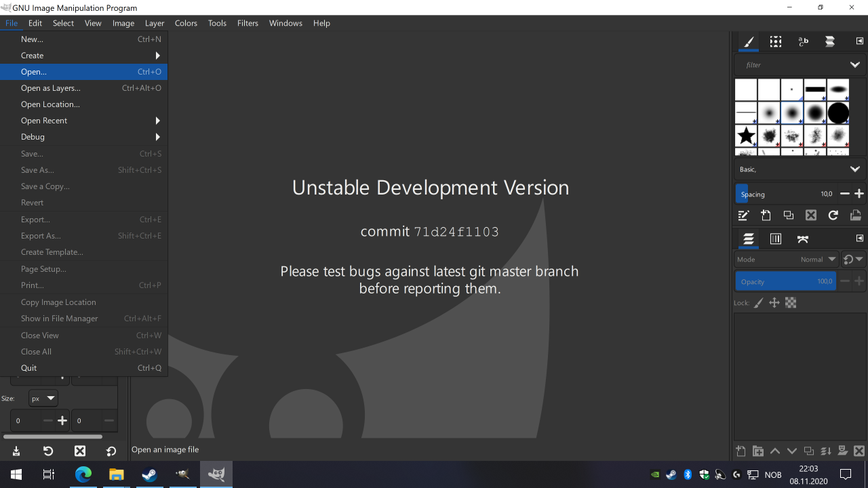Merge layers down icon
868x488 pixels.
click(x=825, y=451)
